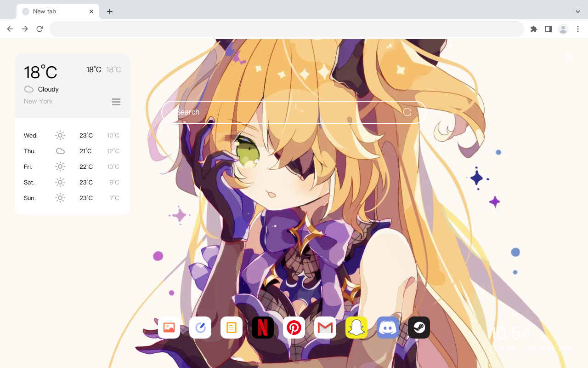Open the white hamburger menu at top right
Viewport: 588px width, 368px height.
click(x=569, y=57)
